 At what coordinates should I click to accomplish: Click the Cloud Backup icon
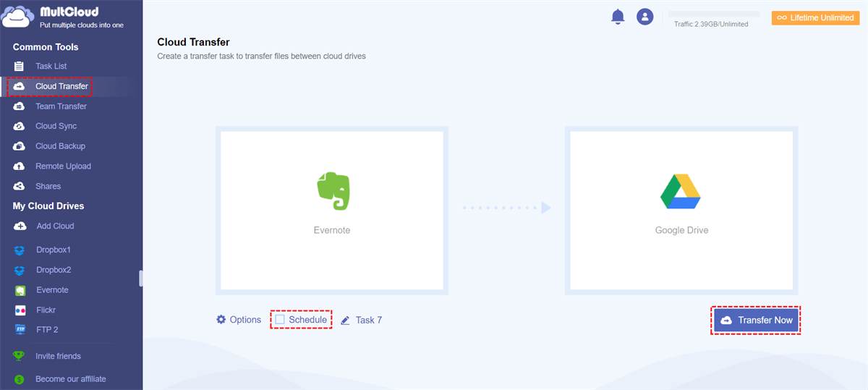[20, 146]
